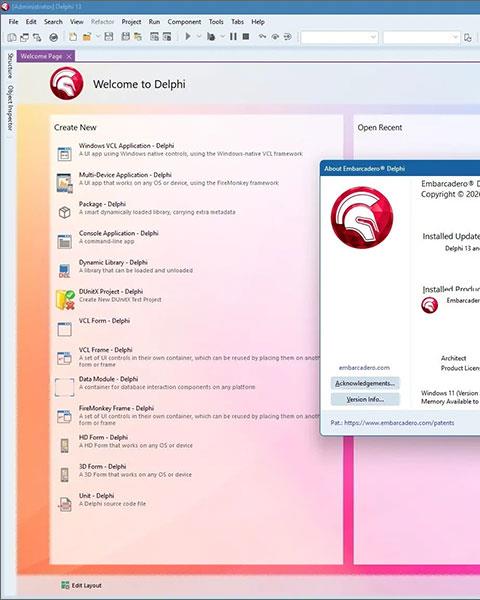Expand the Run Without Debugging dropdown arrow
Viewport: 480px width, 600px height.
point(222,37)
